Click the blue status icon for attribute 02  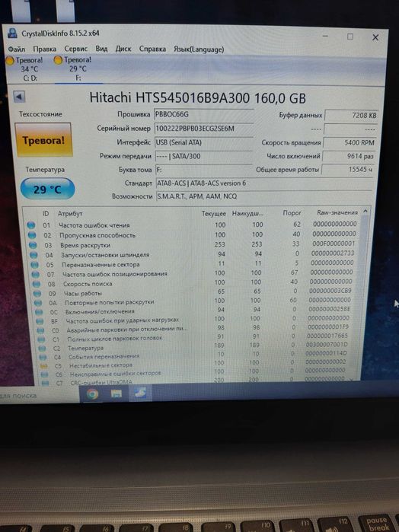(x=32, y=234)
